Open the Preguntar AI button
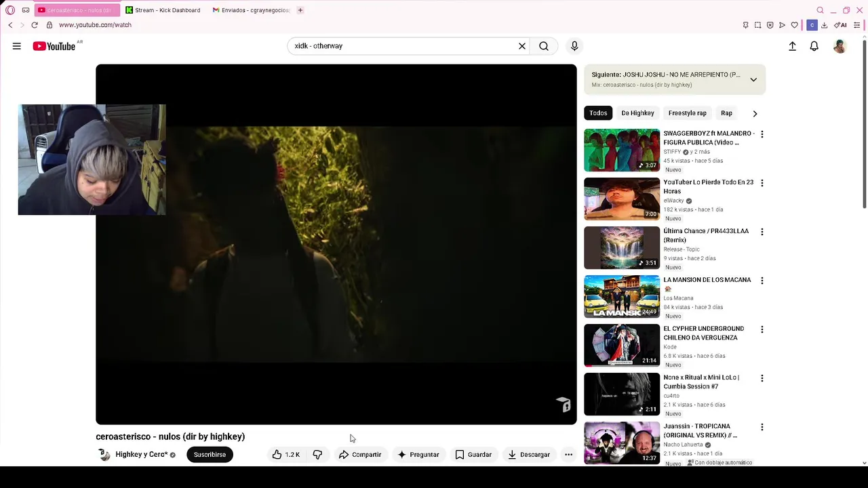This screenshot has width=868, height=488. 418,455
